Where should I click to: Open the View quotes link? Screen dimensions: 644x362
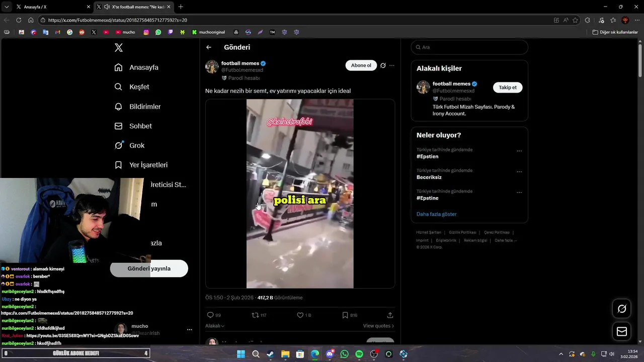coord(378,326)
